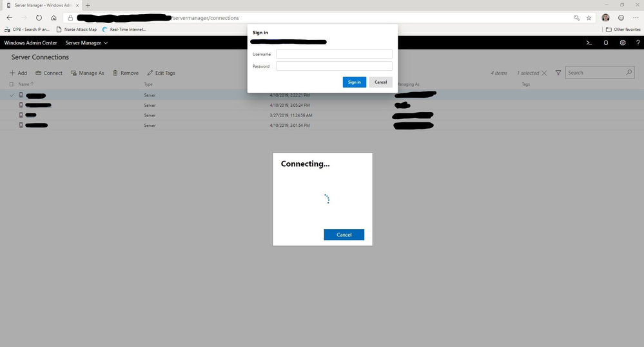Click the browser Back arrow
This screenshot has height=347, width=644.
(10, 17)
